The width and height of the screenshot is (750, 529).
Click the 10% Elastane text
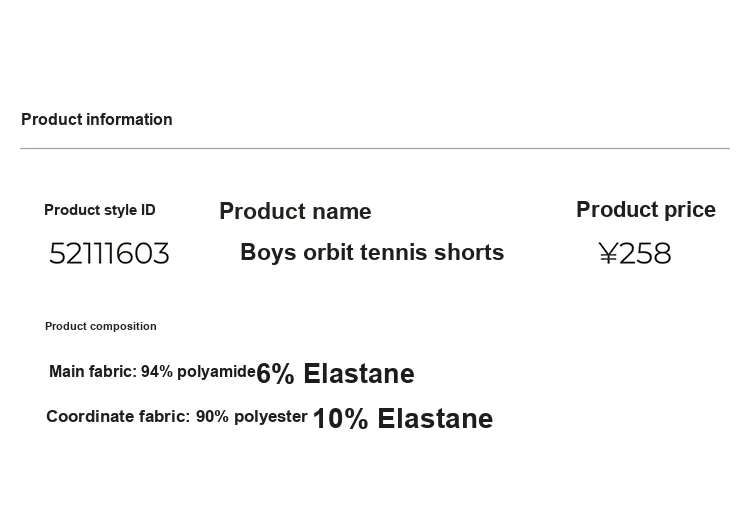pos(403,419)
